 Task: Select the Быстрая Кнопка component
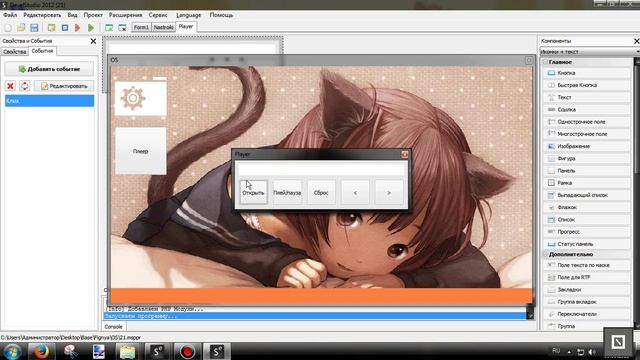click(x=587, y=85)
